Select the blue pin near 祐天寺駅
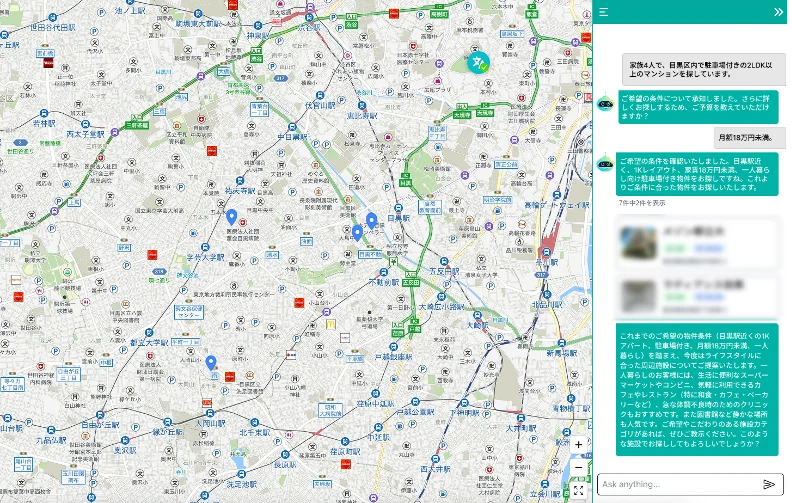 [x=231, y=216]
